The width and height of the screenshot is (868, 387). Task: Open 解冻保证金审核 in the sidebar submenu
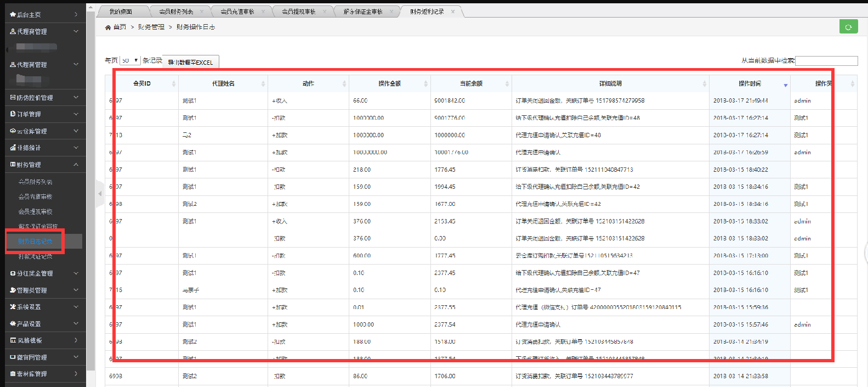[38, 226]
